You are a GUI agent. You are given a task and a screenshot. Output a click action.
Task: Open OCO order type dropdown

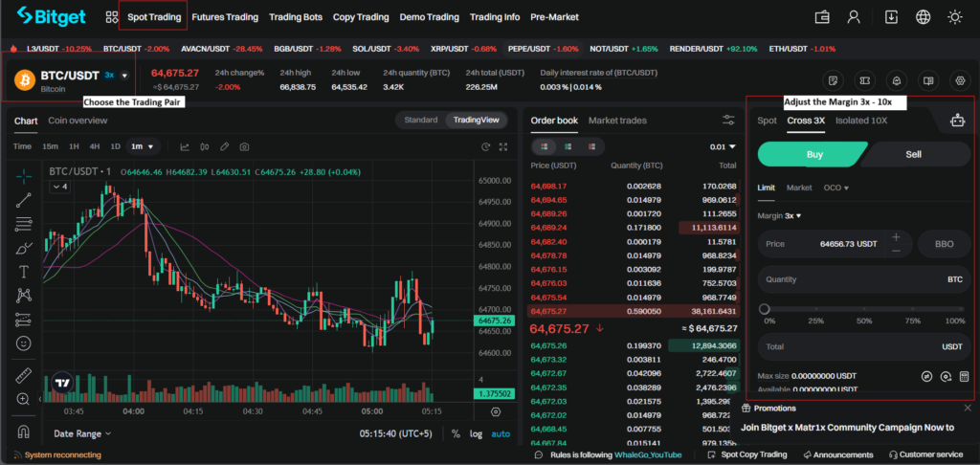click(x=836, y=188)
